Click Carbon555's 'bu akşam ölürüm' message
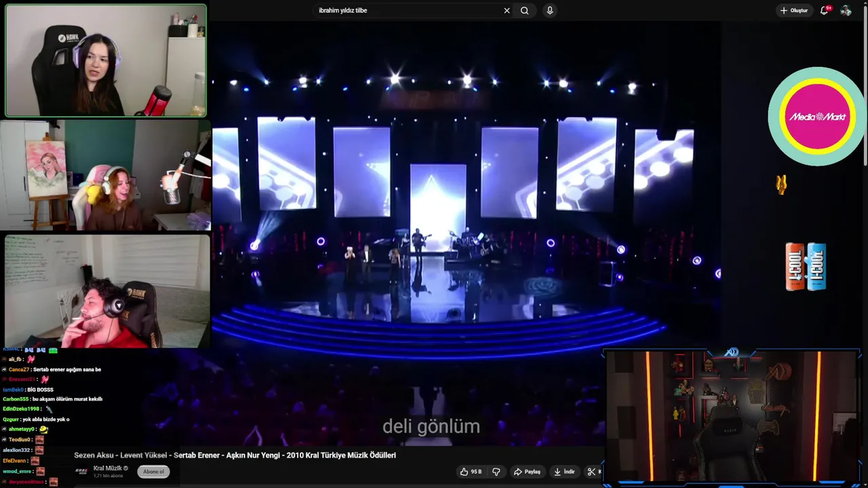 (x=67, y=399)
